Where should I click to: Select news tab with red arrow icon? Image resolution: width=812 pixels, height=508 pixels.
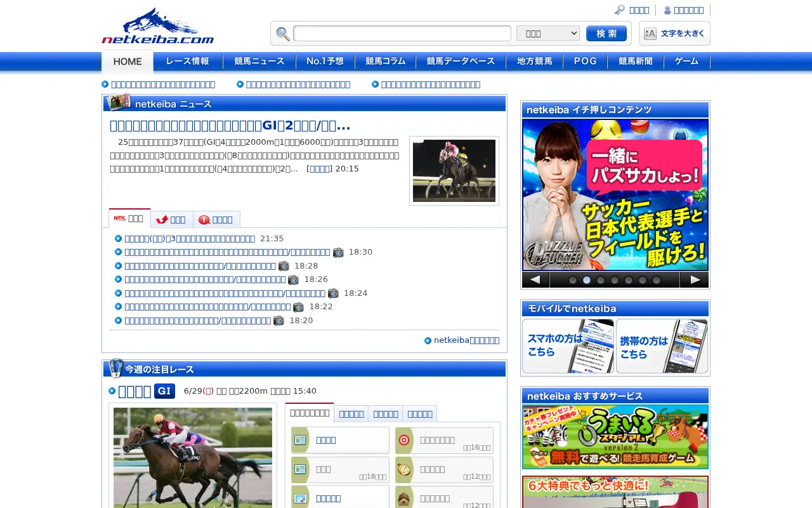(x=172, y=219)
